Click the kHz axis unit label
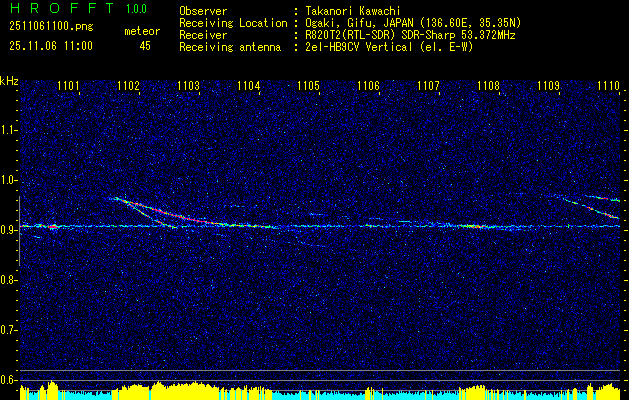This screenshot has width=629, height=400. click(9, 81)
